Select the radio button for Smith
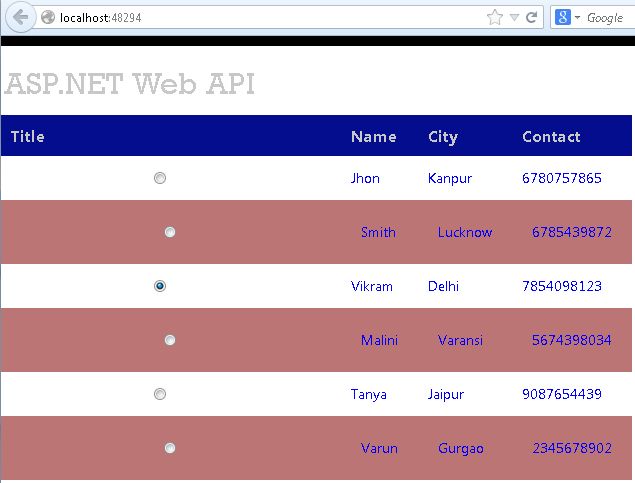Screen dimensions: 635x483 pyautogui.click(x=170, y=232)
